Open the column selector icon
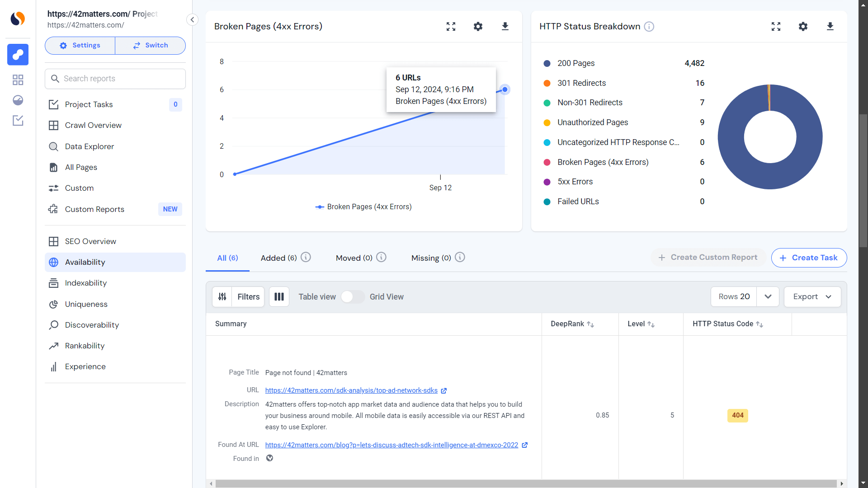Image resolution: width=868 pixels, height=488 pixels. tap(279, 297)
